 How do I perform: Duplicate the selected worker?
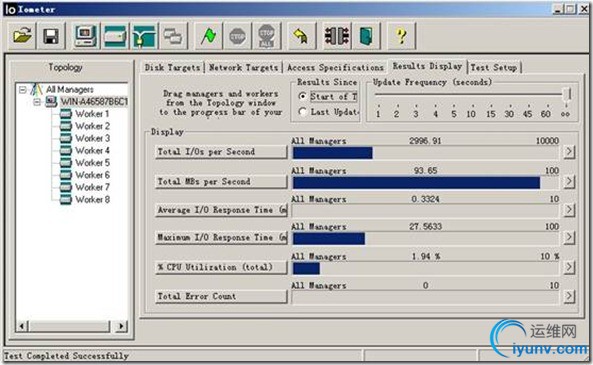(x=173, y=36)
